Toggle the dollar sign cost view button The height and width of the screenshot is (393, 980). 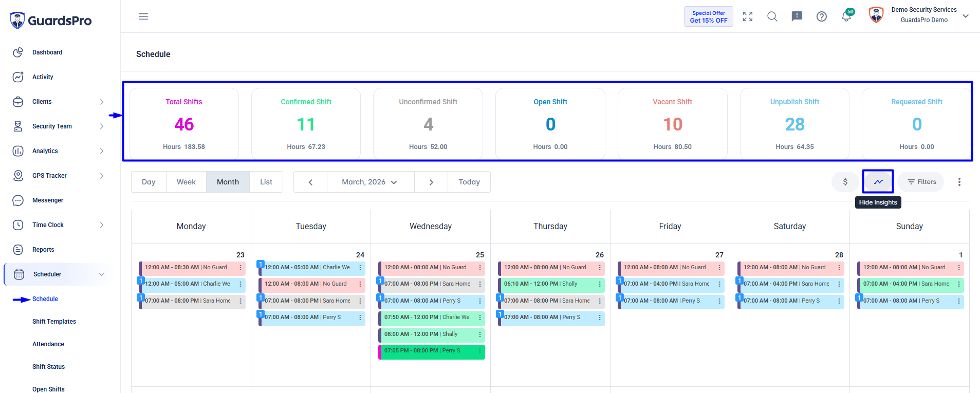tap(845, 182)
